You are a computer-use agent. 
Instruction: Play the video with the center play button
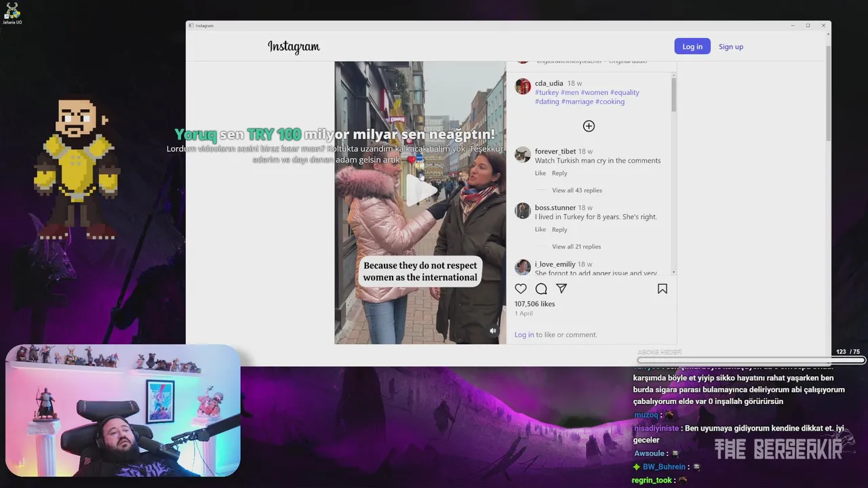click(x=420, y=190)
